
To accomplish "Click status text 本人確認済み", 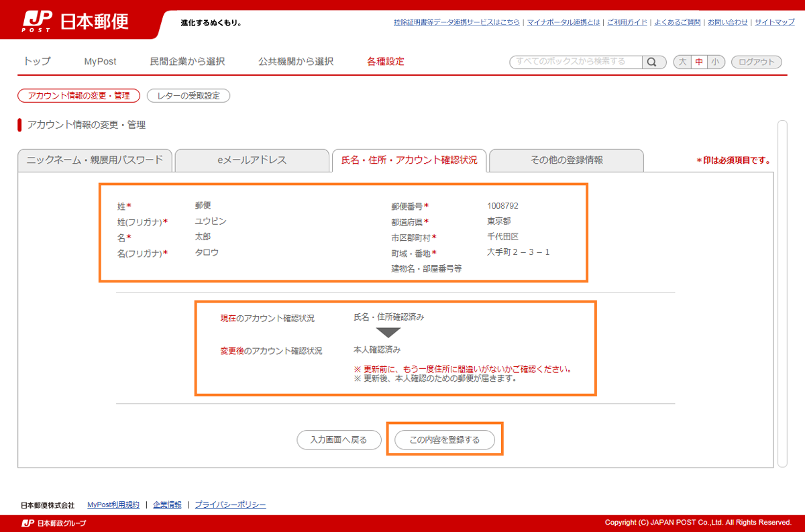I will click(377, 350).
